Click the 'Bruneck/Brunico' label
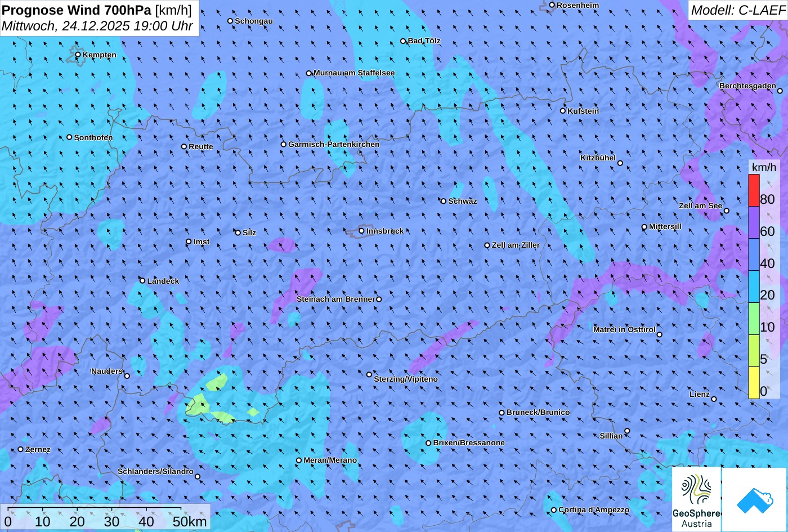The image size is (788, 532). pos(538,412)
